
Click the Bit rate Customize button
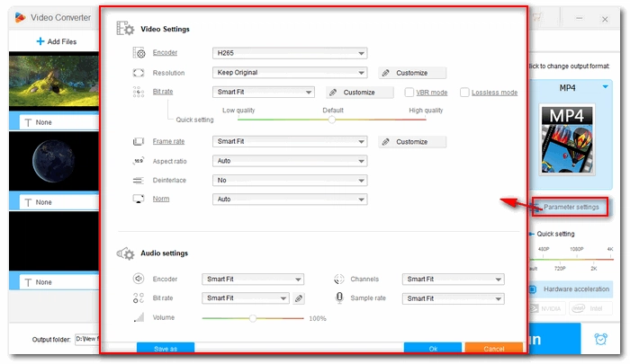coord(360,93)
